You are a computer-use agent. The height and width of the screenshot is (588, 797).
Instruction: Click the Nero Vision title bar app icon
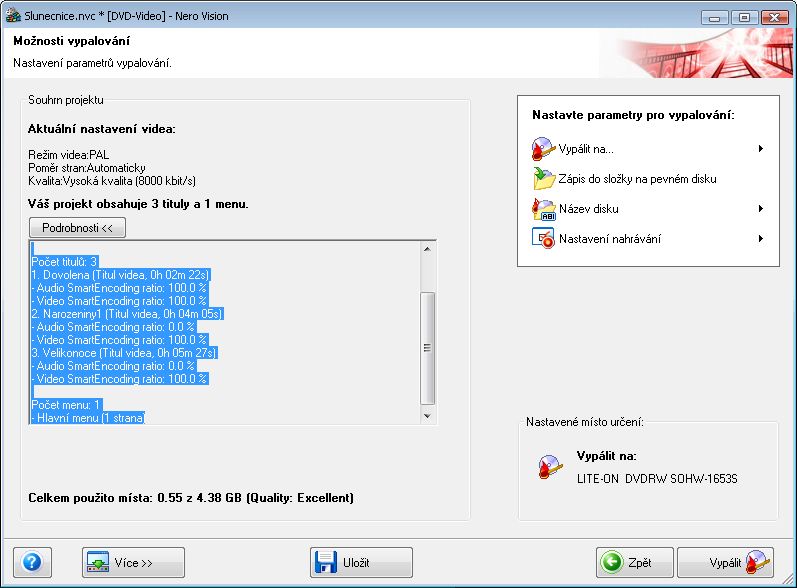[13, 16]
